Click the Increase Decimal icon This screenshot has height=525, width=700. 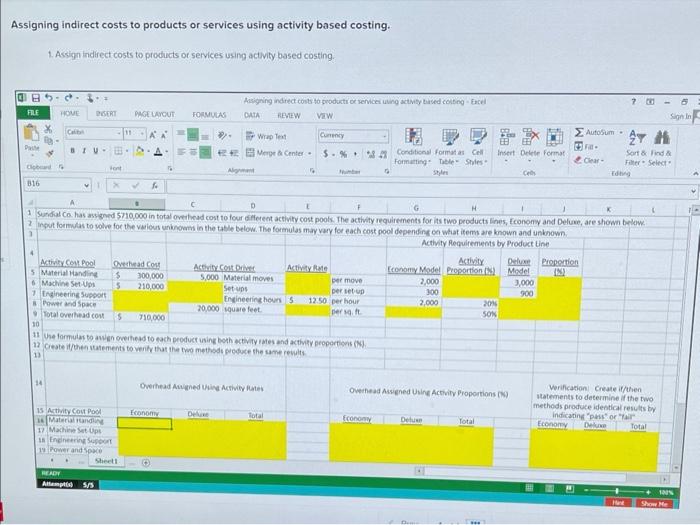point(371,155)
